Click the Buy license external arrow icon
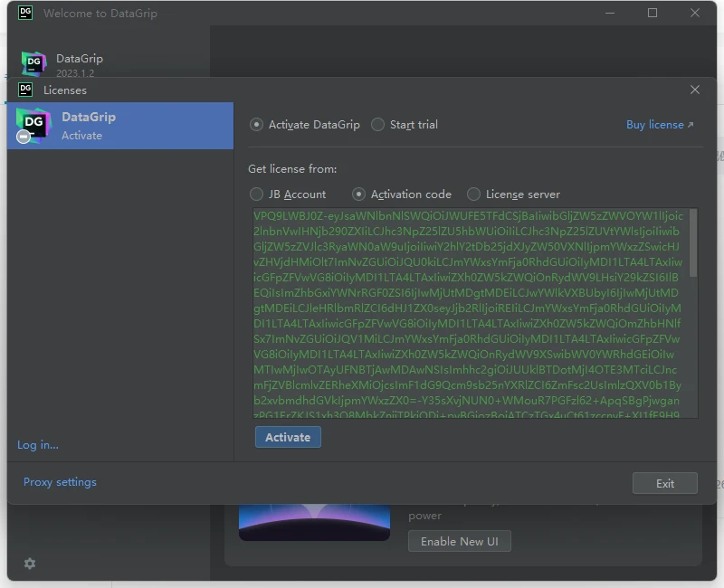 coord(691,125)
